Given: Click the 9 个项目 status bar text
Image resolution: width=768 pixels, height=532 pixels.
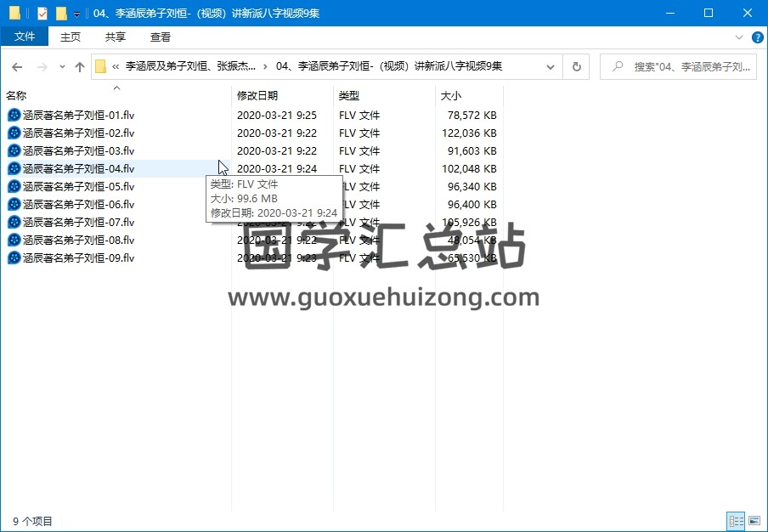Looking at the screenshot, I should click(x=32, y=521).
